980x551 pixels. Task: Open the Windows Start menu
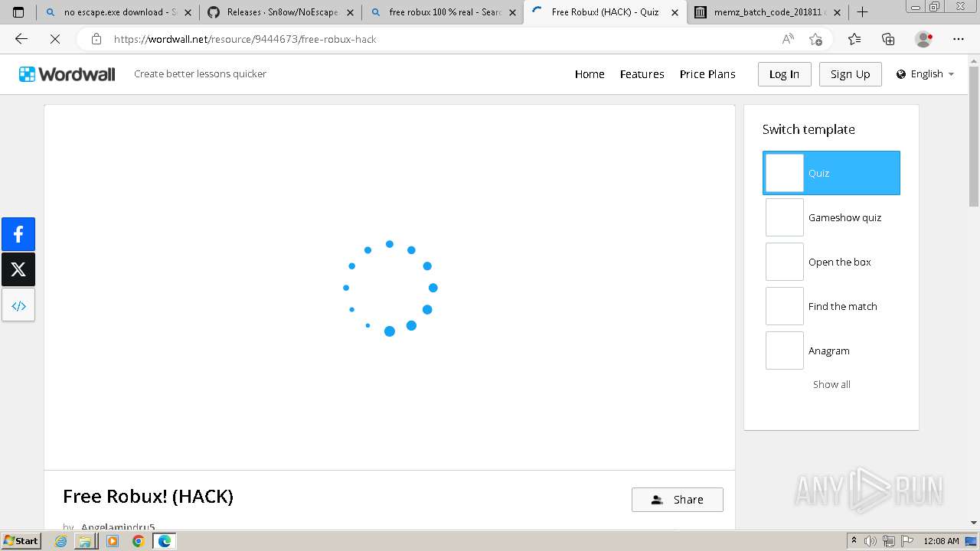(x=21, y=541)
